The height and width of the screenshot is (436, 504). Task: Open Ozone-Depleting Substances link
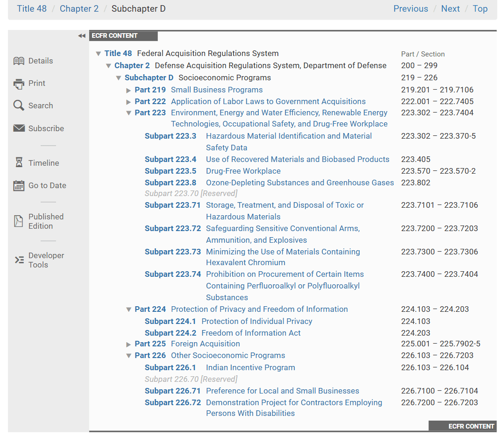click(299, 183)
